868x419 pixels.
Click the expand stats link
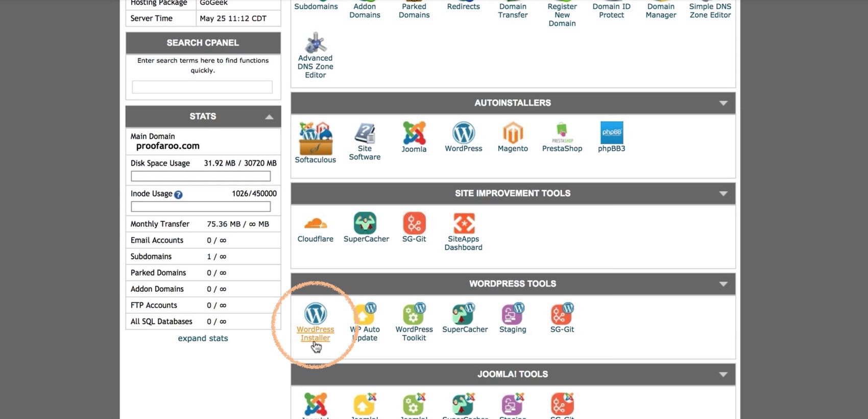(x=203, y=338)
